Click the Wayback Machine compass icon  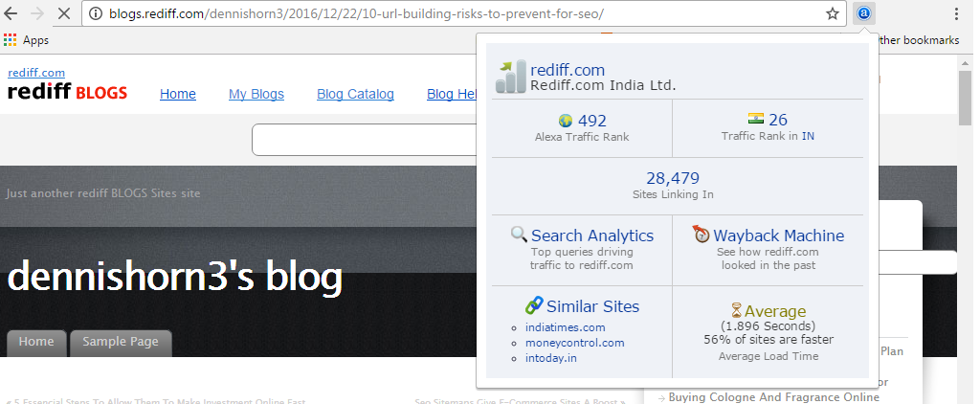pos(702,234)
